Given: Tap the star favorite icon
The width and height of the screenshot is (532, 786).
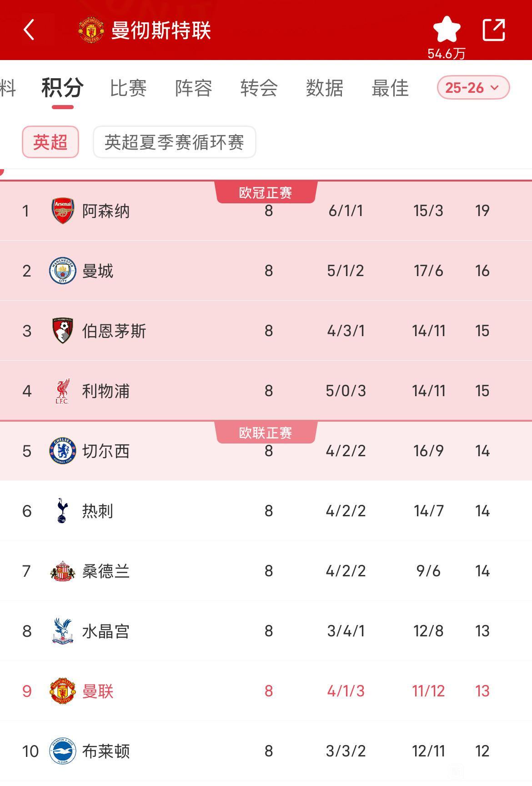Looking at the screenshot, I should click(447, 29).
